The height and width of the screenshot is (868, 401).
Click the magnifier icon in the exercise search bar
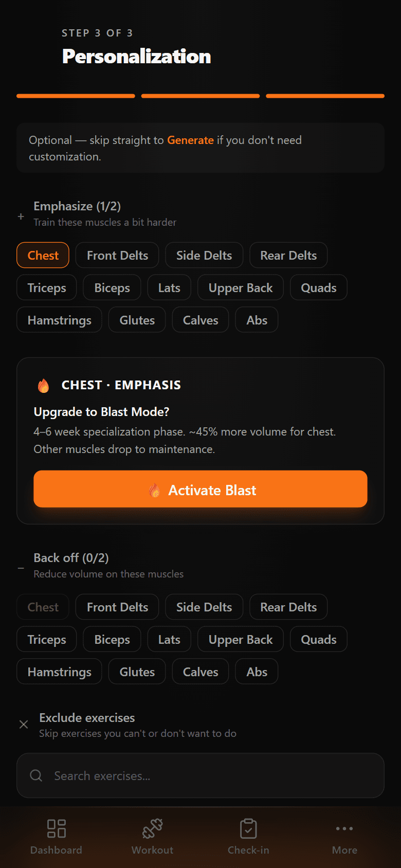36,775
